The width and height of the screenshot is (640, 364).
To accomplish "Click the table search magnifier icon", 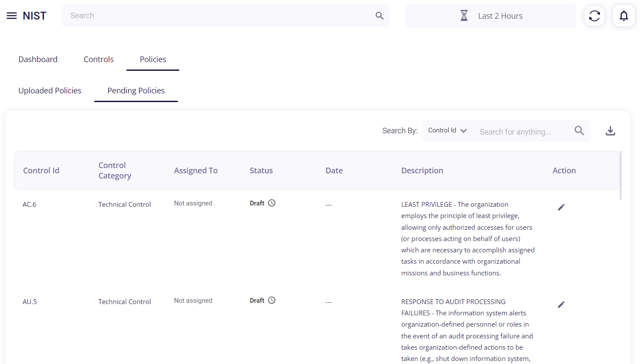I will tap(579, 130).
